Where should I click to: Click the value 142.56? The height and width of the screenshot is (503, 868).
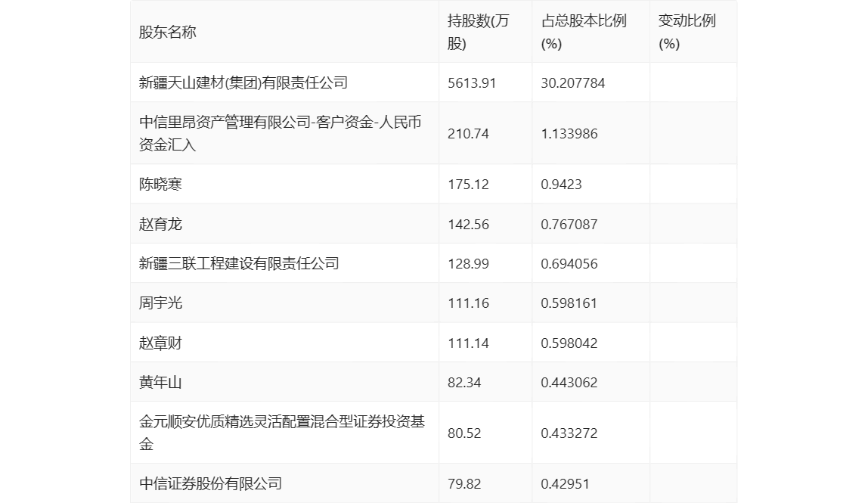click(x=468, y=225)
